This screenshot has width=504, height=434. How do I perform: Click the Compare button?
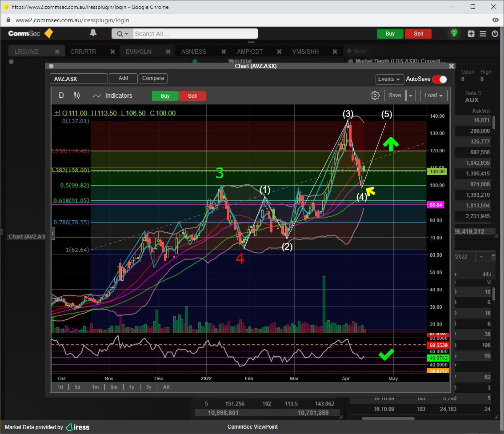(153, 78)
